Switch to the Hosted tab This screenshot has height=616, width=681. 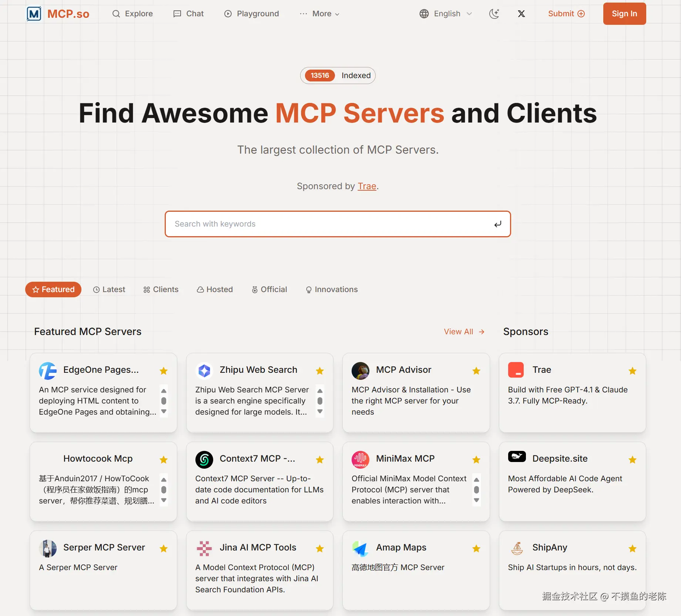(x=215, y=289)
